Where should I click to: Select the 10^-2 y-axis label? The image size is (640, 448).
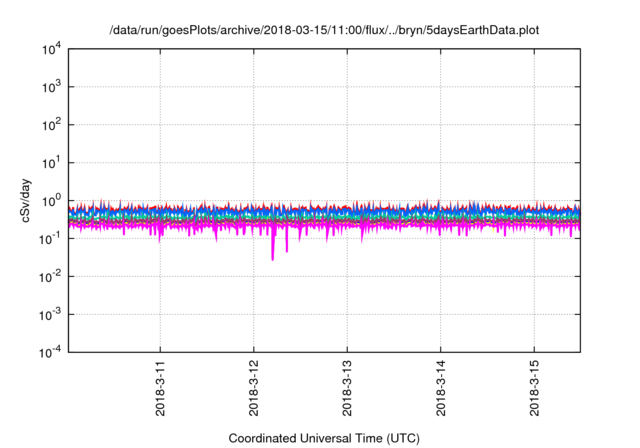[x=51, y=277]
